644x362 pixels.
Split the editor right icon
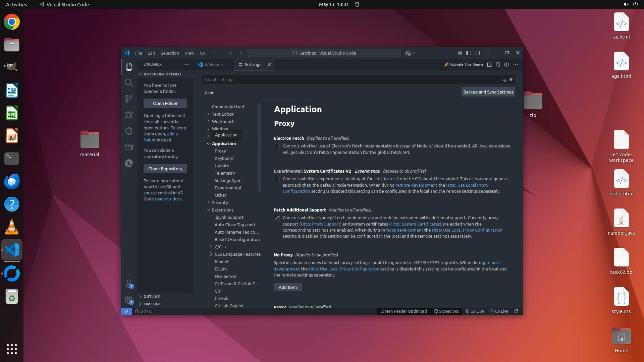click(x=506, y=65)
